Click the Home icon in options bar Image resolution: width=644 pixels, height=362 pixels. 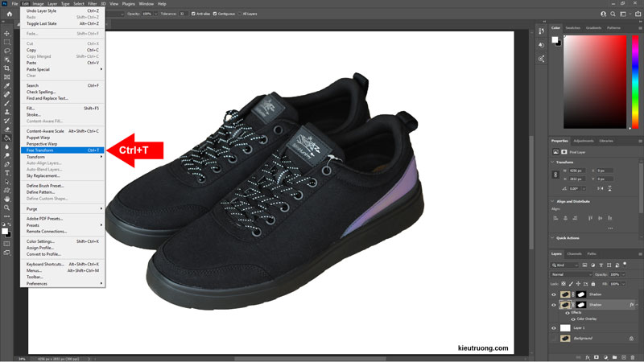point(10,14)
